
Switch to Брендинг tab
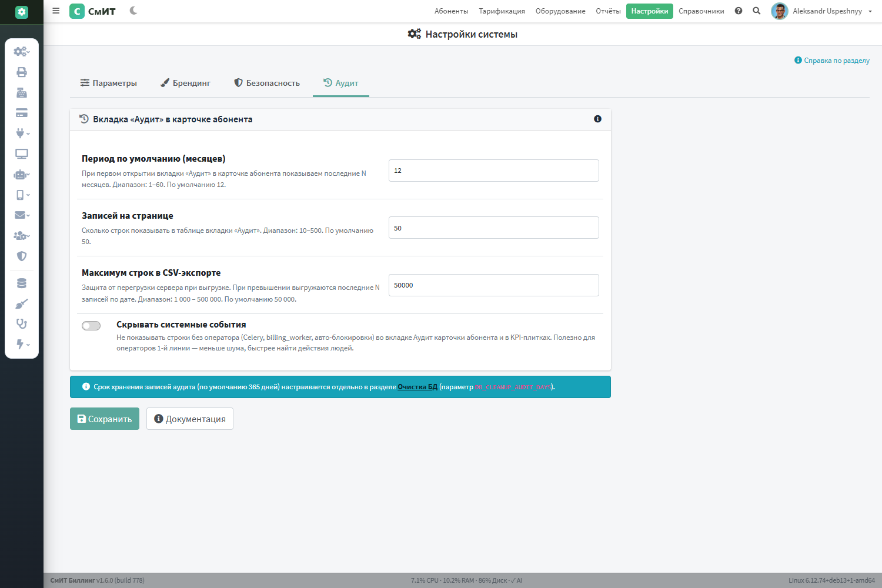pyautogui.click(x=185, y=83)
